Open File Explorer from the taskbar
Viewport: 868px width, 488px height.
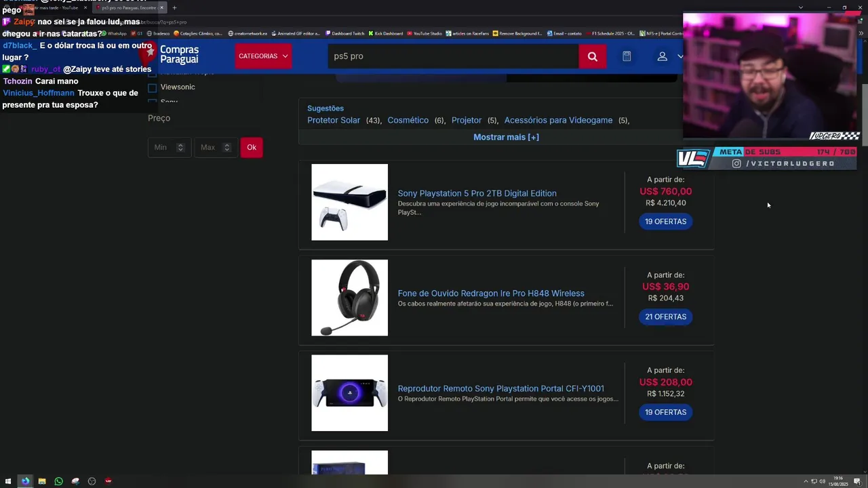(x=42, y=481)
